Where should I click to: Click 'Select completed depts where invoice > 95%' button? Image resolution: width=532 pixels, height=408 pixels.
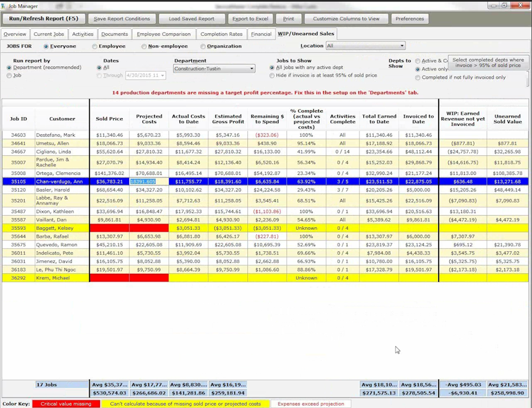pos(488,63)
